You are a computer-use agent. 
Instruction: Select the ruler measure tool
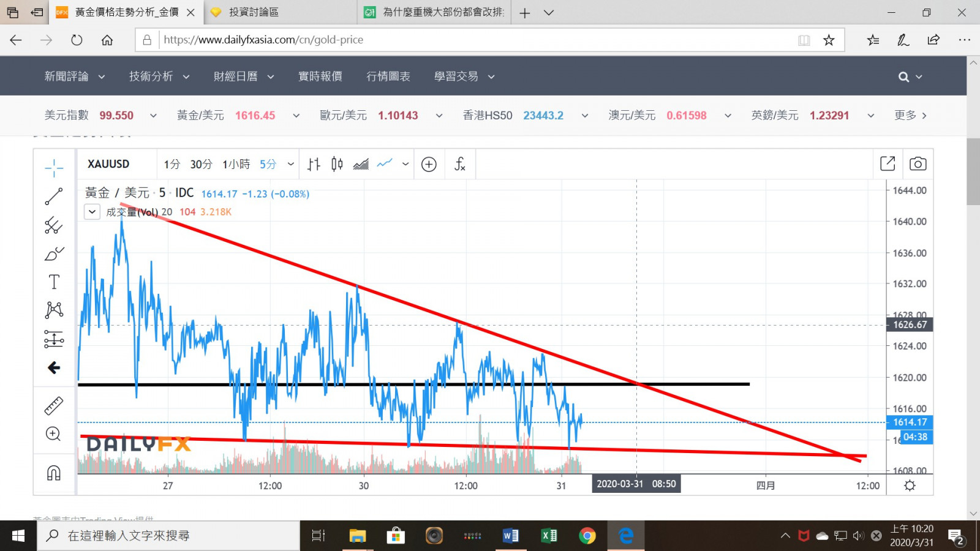click(x=54, y=406)
